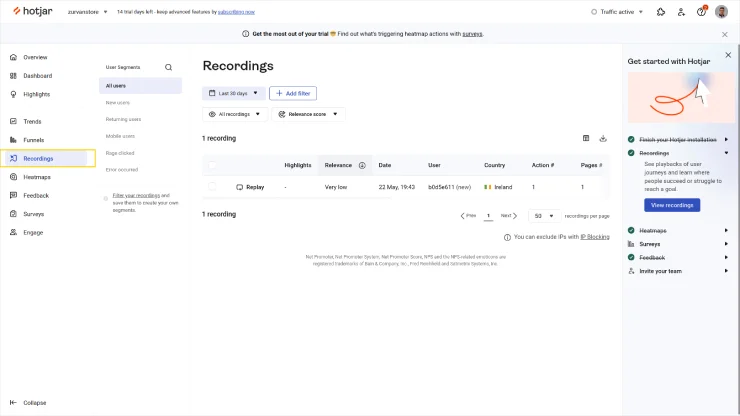Screen dimensions: 740x416
Task: Select the Error occurred segment
Action: (122, 170)
